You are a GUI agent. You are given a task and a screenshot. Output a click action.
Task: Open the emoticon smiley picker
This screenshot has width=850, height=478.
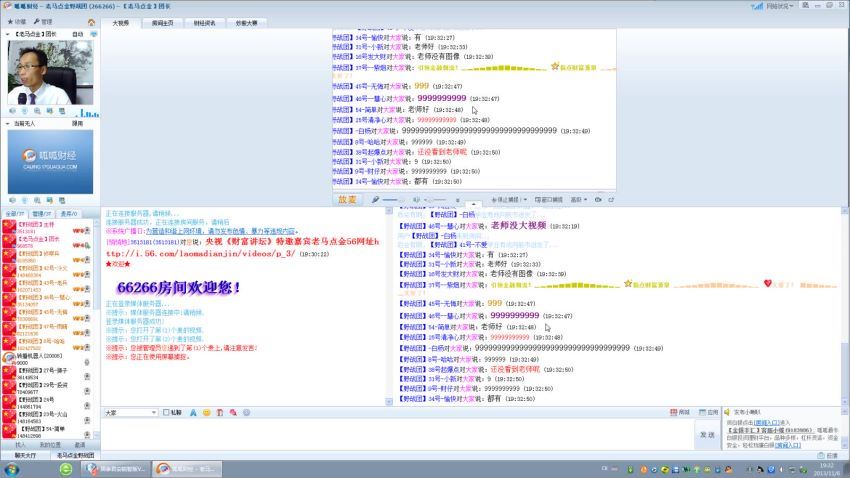(206, 412)
